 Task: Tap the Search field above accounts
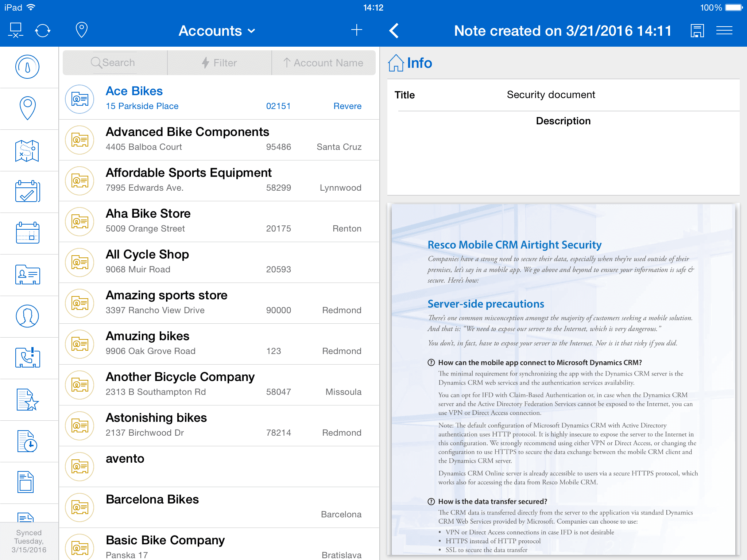113,62
